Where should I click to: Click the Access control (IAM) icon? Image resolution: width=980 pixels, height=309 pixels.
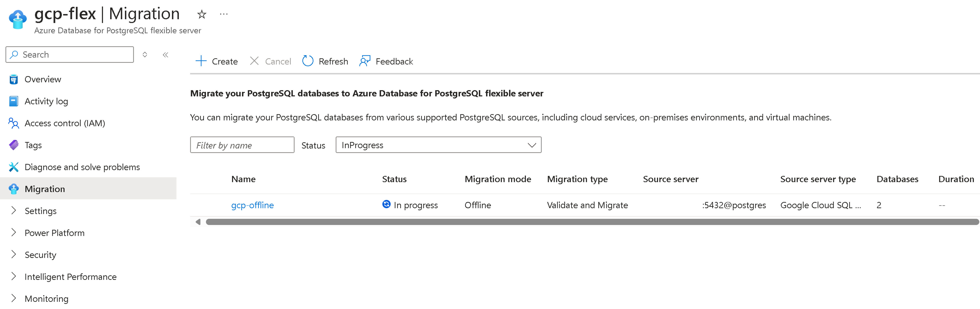[14, 123]
